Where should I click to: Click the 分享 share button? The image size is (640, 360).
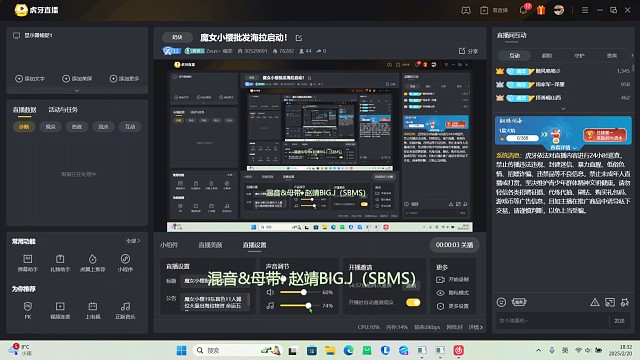(468, 51)
